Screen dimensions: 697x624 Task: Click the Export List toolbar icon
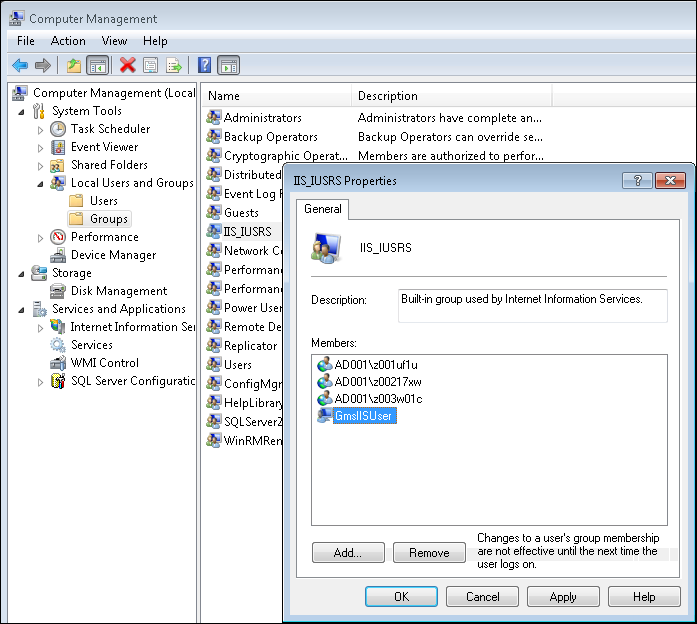pyautogui.click(x=174, y=66)
